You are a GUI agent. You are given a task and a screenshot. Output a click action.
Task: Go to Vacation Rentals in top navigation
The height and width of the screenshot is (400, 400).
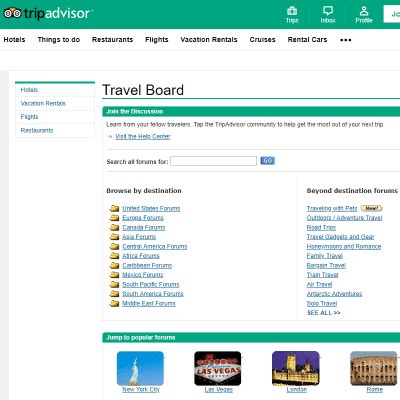click(209, 40)
